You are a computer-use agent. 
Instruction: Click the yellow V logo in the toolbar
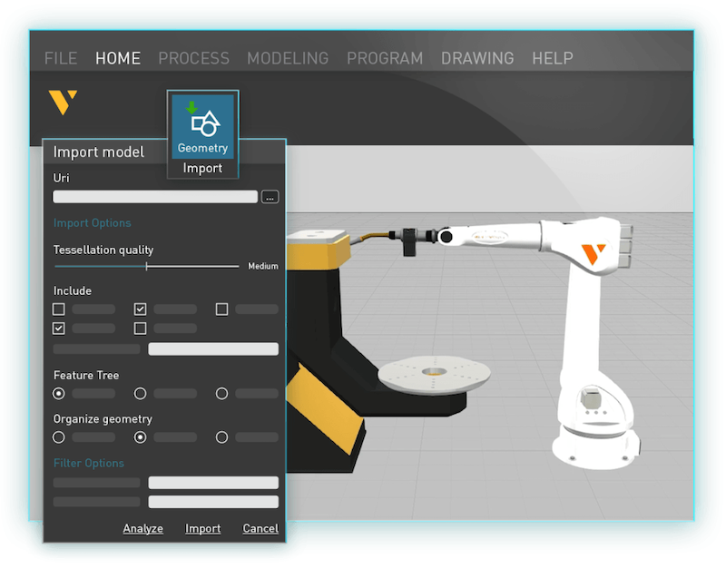[x=63, y=103]
